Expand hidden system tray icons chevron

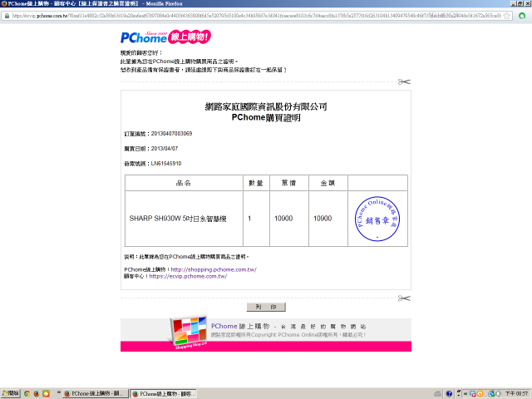[465, 393]
